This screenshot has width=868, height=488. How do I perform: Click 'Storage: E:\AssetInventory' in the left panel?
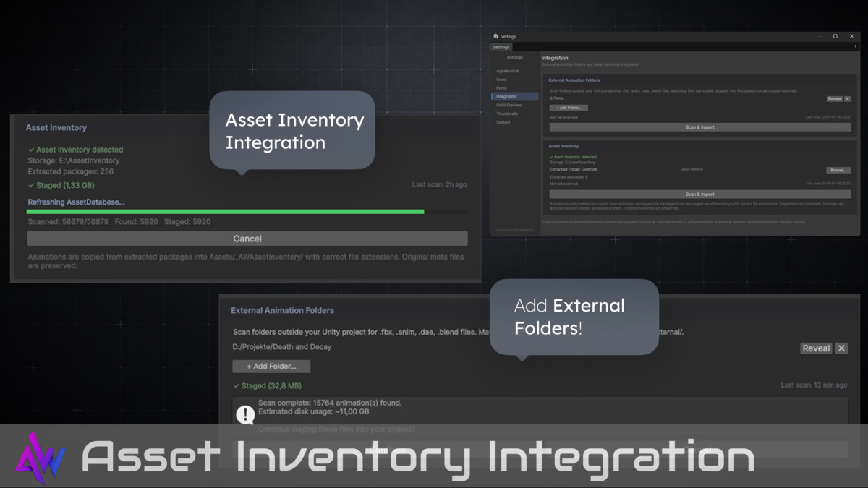point(74,160)
